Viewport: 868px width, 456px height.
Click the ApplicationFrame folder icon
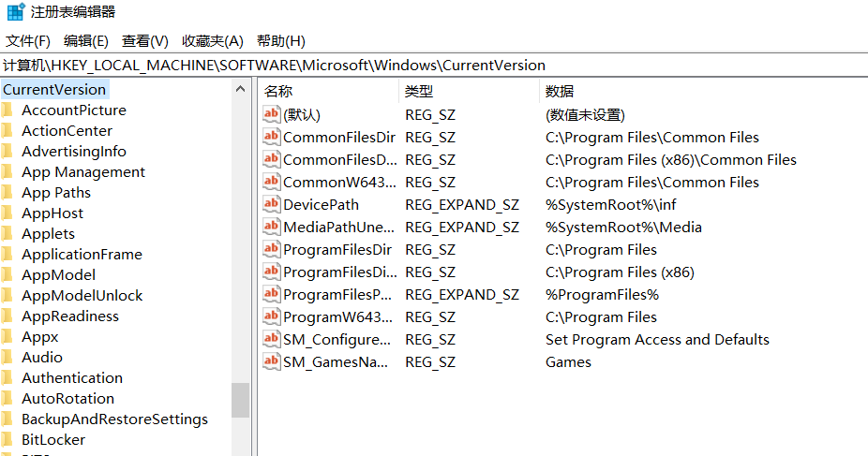click(7, 255)
